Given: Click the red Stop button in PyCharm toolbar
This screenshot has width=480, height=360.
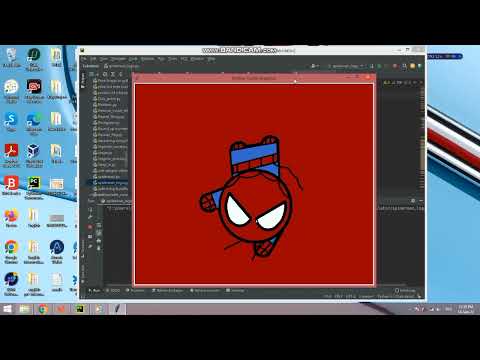Looking at the screenshot, I should tap(395, 66).
